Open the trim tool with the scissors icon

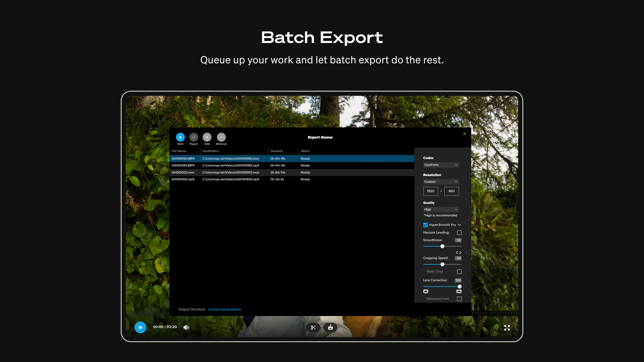coord(313,327)
